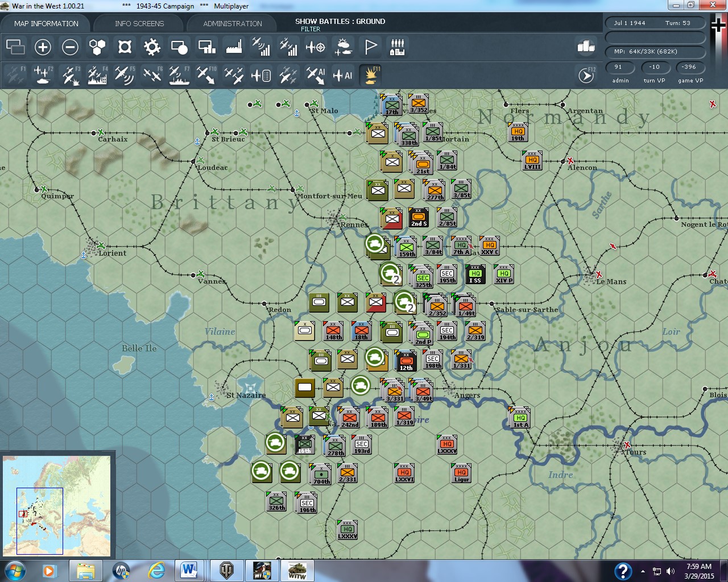Image resolution: width=728 pixels, height=582 pixels.
Task: Click the green battle marker beside 16th
Action: pyautogui.click(x=276, y=442)
